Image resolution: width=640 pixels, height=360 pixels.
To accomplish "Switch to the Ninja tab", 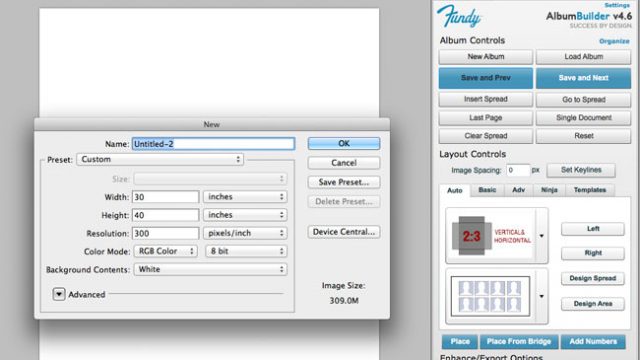I will (x=549, y=190).
